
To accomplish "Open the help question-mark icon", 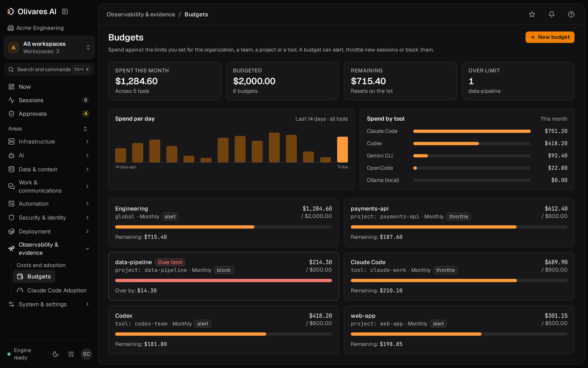I will (571, 14).
